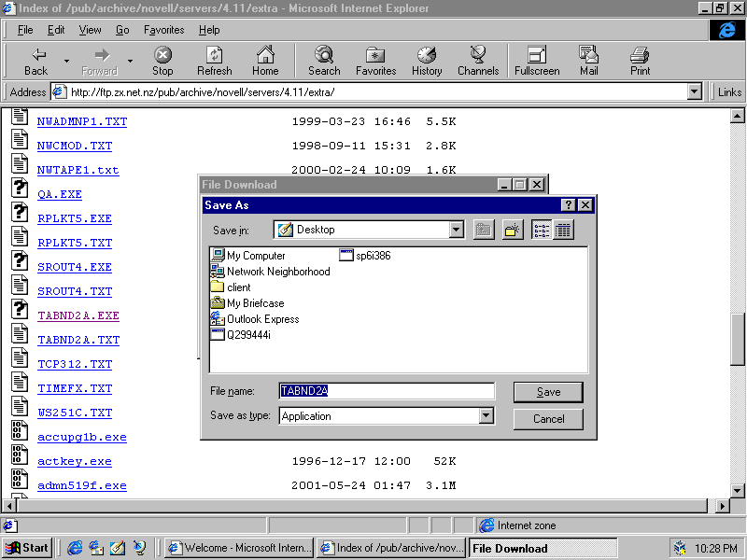Viewport: 747px width, 560px height.
Task: Select My Briefcase item
Action: (247, 303)
